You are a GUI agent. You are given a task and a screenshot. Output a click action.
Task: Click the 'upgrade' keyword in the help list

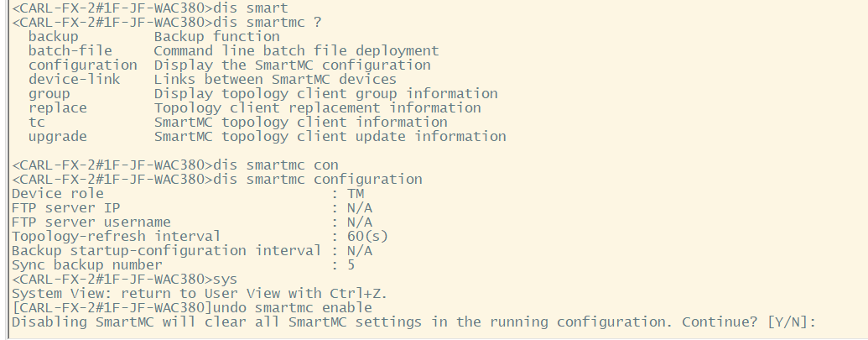coord(57,136)
